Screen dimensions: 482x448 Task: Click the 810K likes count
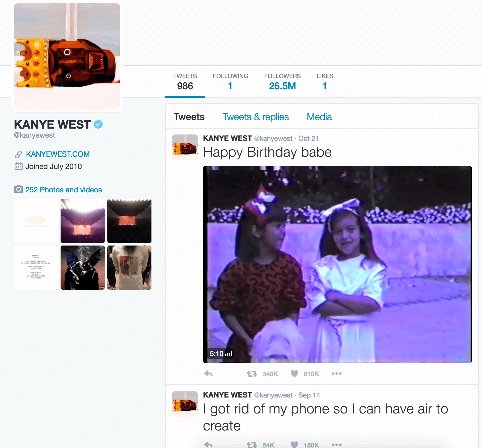pos(311,374)
